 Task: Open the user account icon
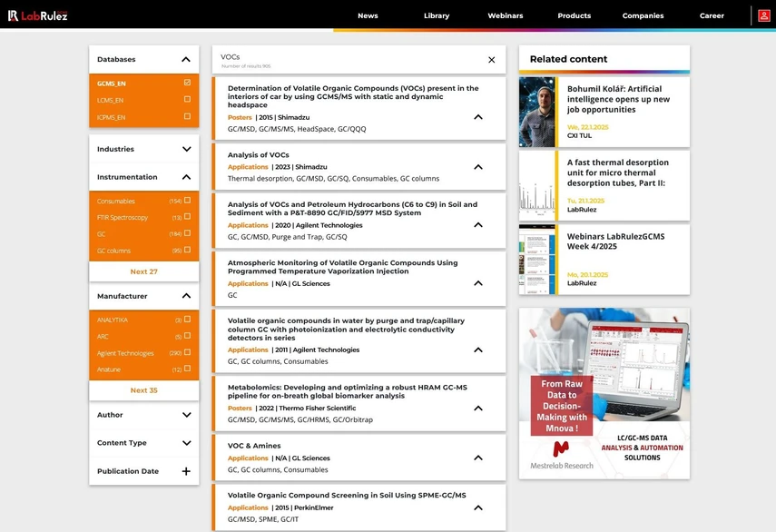(x=763, y=15)
